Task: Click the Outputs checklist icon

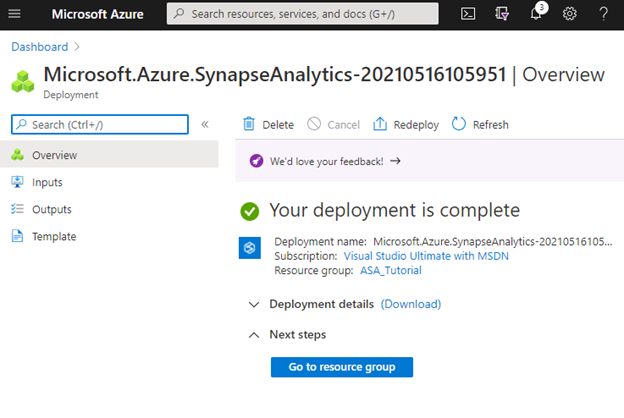Action: [17, 209]
